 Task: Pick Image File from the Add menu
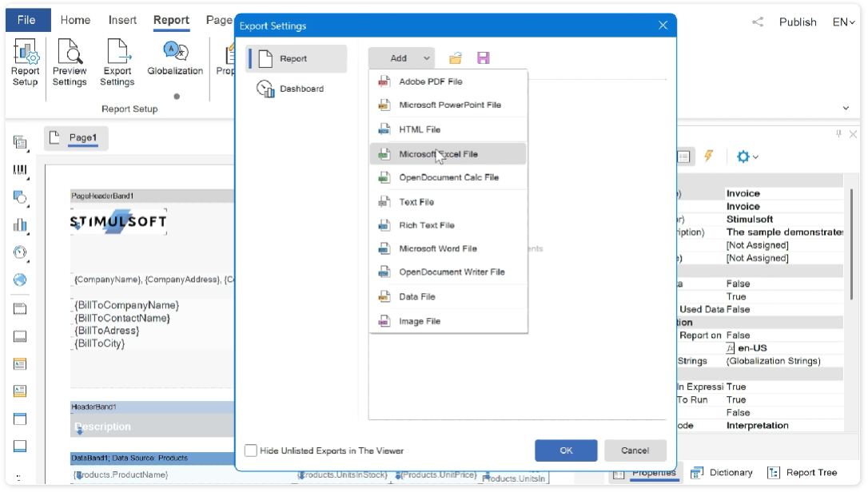448,321
